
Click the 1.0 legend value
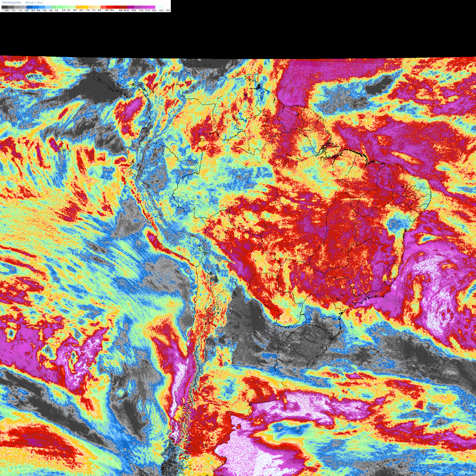click(x=13, y=10)
